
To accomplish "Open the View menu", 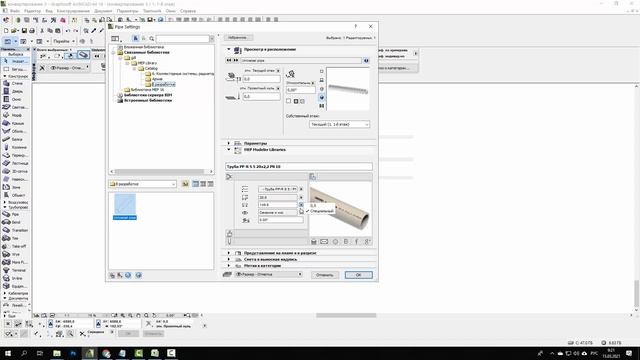I will tap(49, 11).
